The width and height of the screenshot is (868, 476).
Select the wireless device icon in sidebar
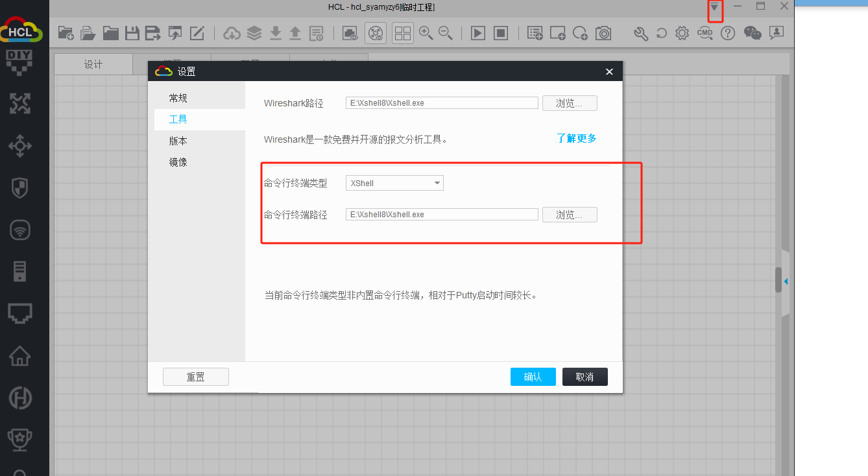[19, 230]
